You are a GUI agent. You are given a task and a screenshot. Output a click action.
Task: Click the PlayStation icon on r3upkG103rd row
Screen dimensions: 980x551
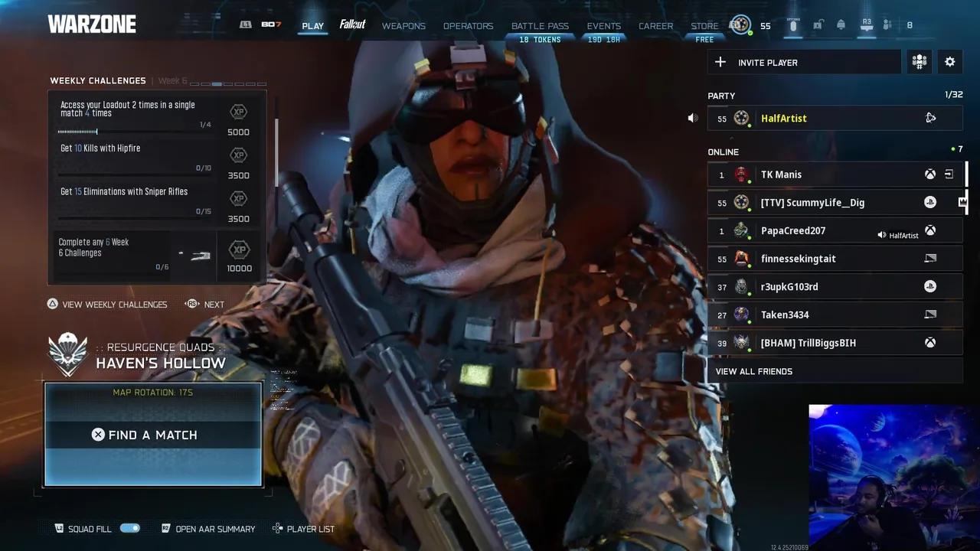(930, 286)
